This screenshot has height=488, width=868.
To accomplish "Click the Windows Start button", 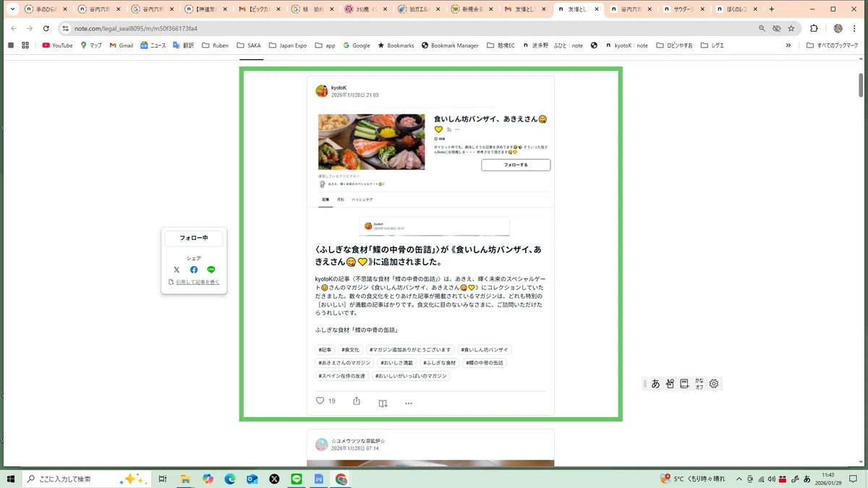I will pyautogui.click(x=11, y=479).
